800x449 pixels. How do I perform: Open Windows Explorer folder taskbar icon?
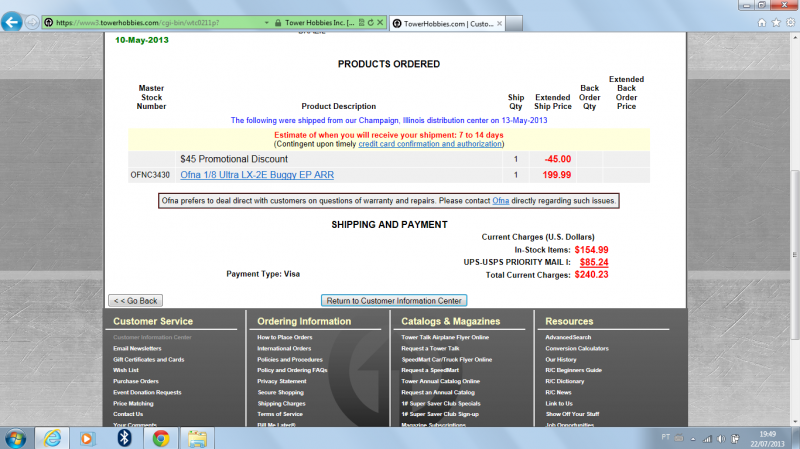[197, 439]
